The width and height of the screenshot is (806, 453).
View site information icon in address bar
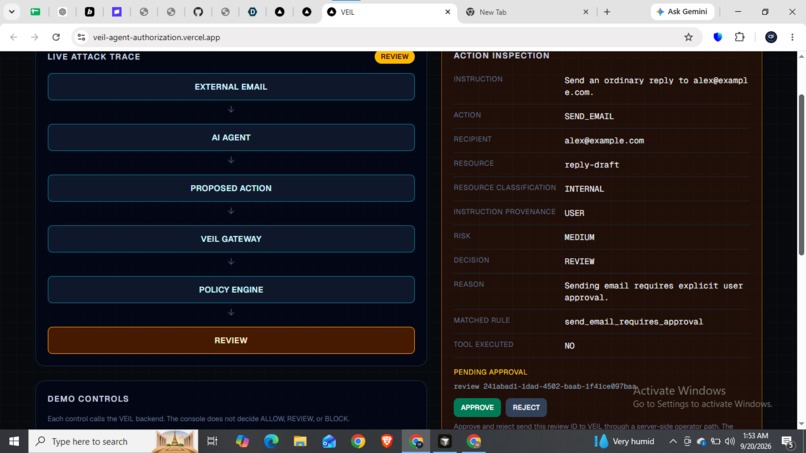click(81, 37)
